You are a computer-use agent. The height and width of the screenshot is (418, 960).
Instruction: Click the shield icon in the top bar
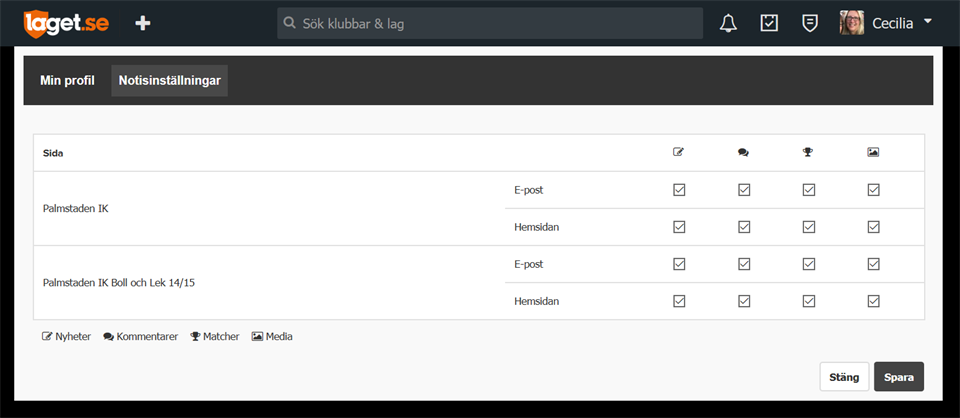[x=809, y=23]
